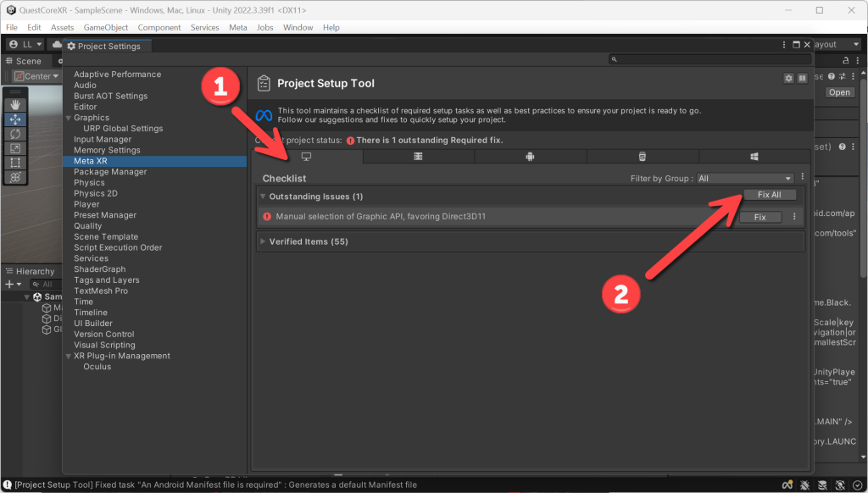Click the Inspector scrollbar down arrow
This screenshot has width=868, height=493.
coord(864,457)
